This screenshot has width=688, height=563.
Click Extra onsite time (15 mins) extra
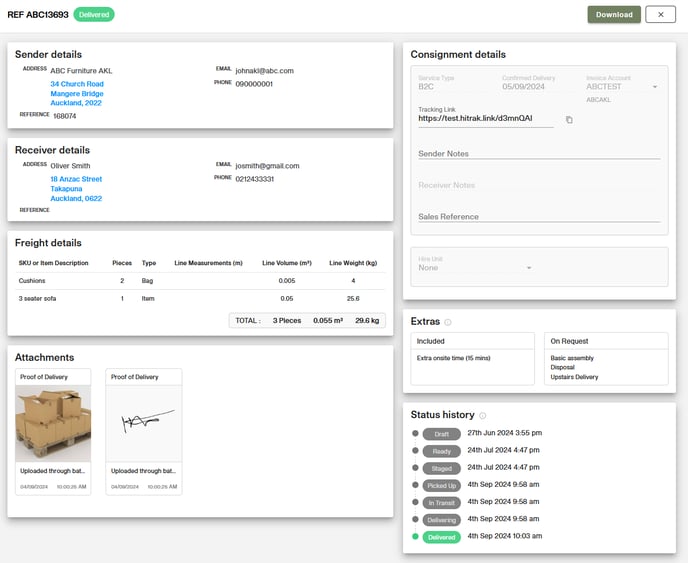click(453, 358)
